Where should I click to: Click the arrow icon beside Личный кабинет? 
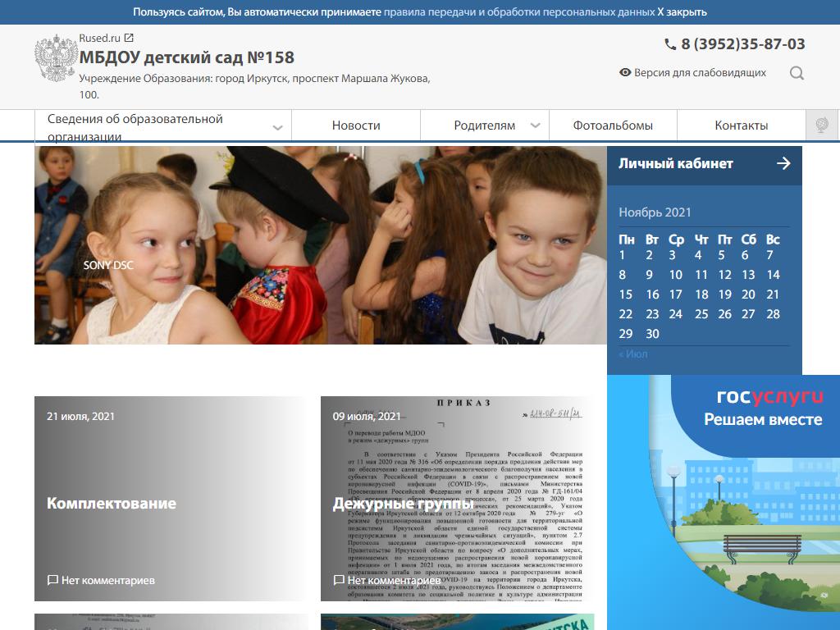783,163
